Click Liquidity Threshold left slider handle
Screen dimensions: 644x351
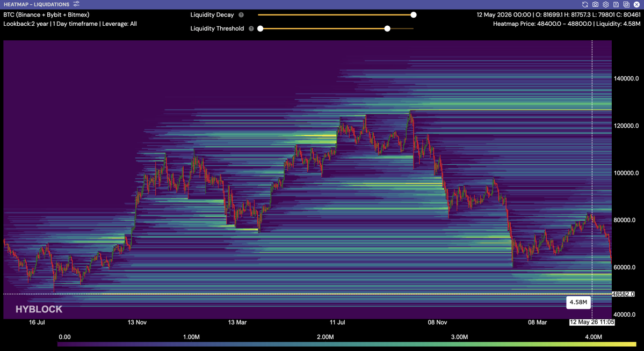click(260, 29)
